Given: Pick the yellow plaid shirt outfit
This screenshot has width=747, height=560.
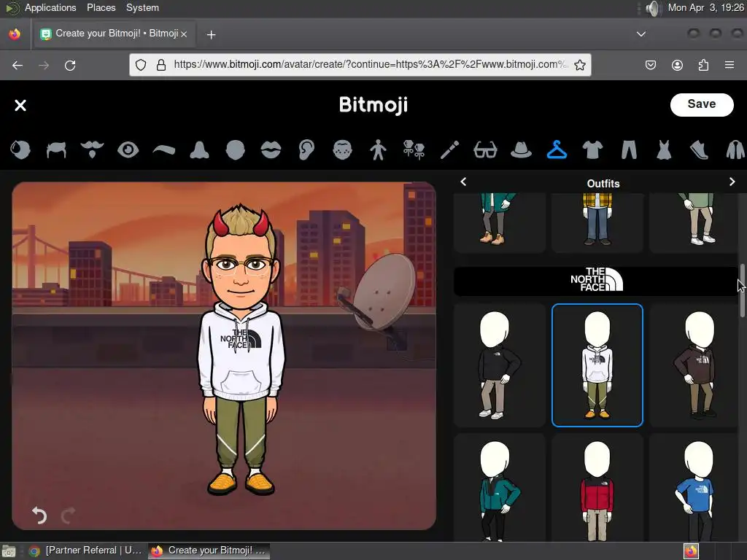Looking at the screenshot, I should (597, 222).
